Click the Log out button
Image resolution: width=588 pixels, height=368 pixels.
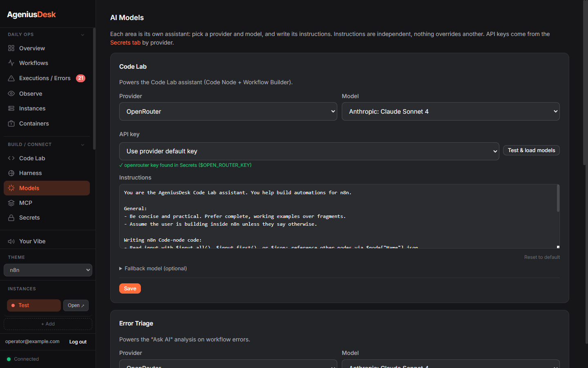coord(78,342)
